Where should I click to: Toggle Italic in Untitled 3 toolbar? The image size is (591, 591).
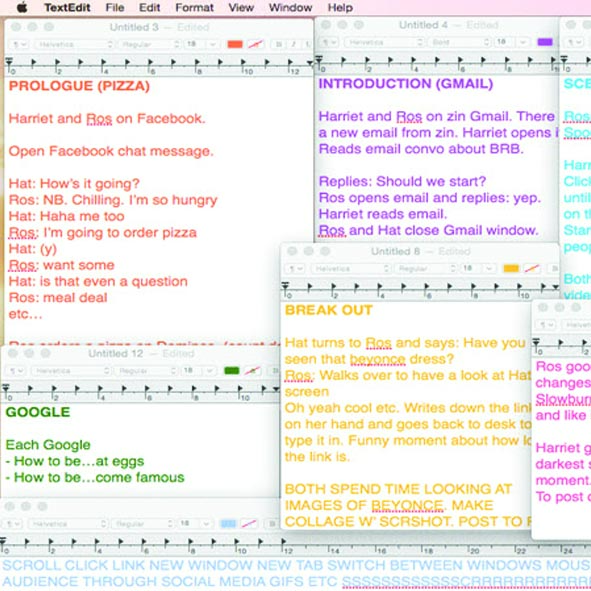click(293, 44)
